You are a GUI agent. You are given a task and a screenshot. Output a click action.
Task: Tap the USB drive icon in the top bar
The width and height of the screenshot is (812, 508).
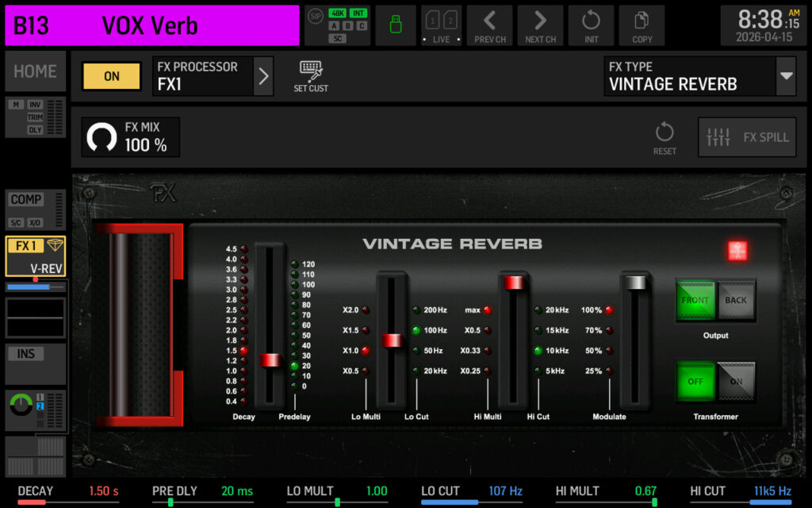[395, 24]
